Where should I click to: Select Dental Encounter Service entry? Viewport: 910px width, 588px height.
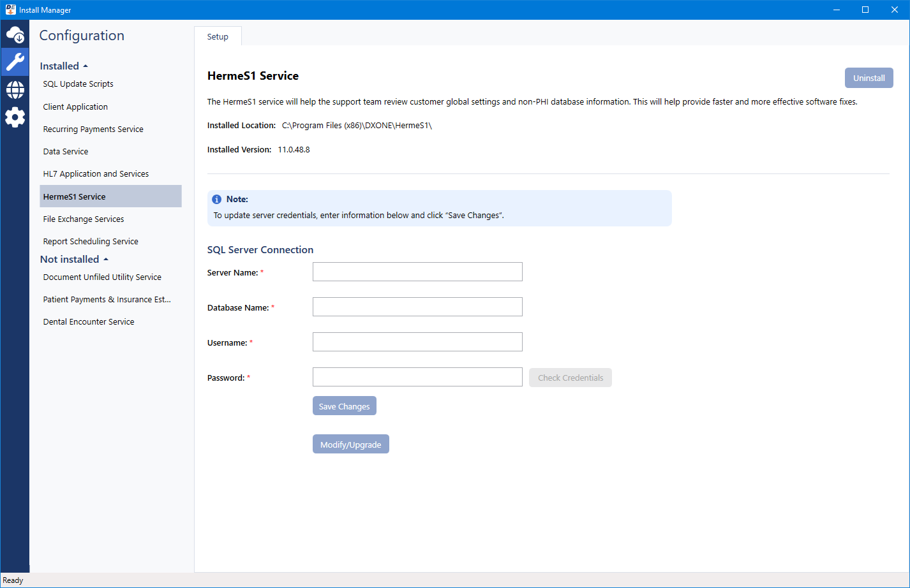point(89,322)
